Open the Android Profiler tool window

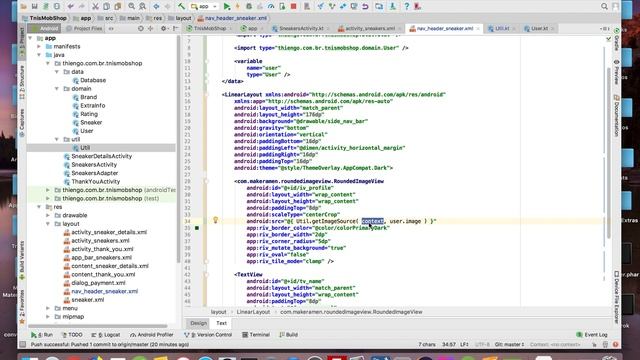[152, 335]
